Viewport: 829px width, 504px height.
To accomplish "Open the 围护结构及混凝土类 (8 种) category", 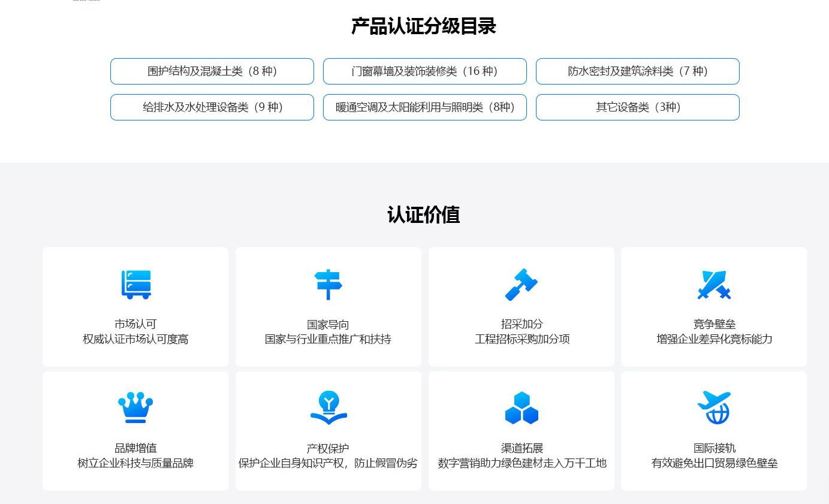I will 212,71.
